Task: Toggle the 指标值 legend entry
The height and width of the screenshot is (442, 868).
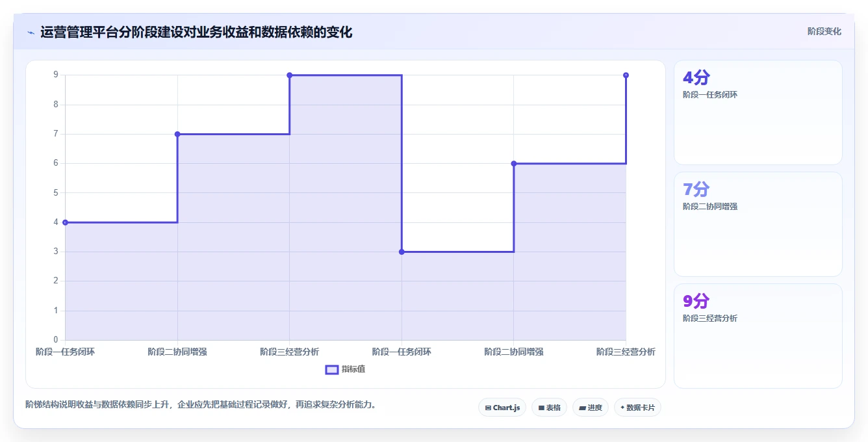Action: [x=345, y=369]
